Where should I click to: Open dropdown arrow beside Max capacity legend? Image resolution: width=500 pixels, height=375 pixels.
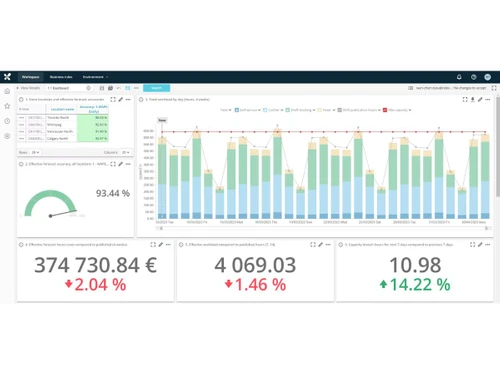pos(410,110)
